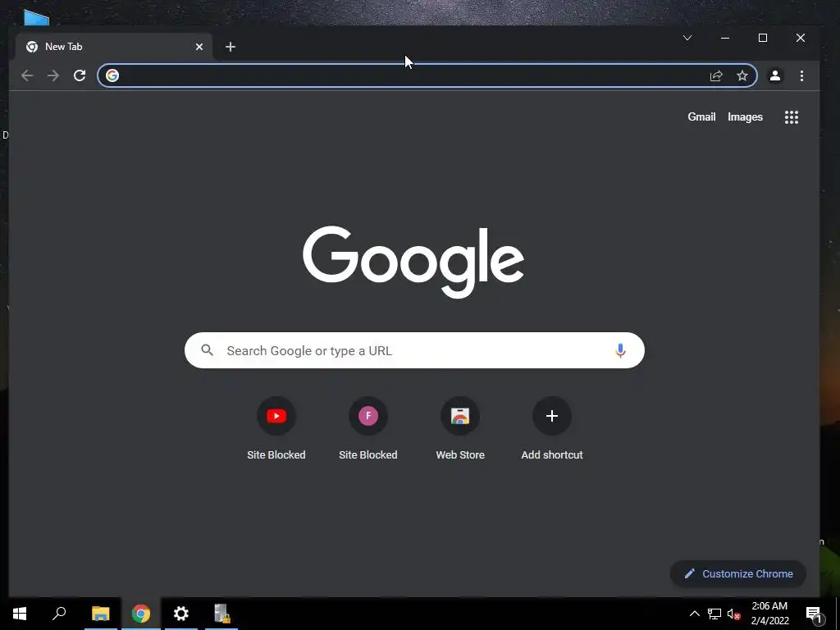The height and width of the screenshot is (630, 840).
Task: Click the Google logo
Action: click(413, 262)
